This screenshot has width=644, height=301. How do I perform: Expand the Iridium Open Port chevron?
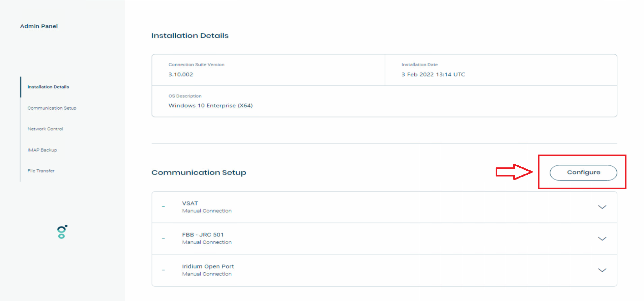(x=602, y=270)
